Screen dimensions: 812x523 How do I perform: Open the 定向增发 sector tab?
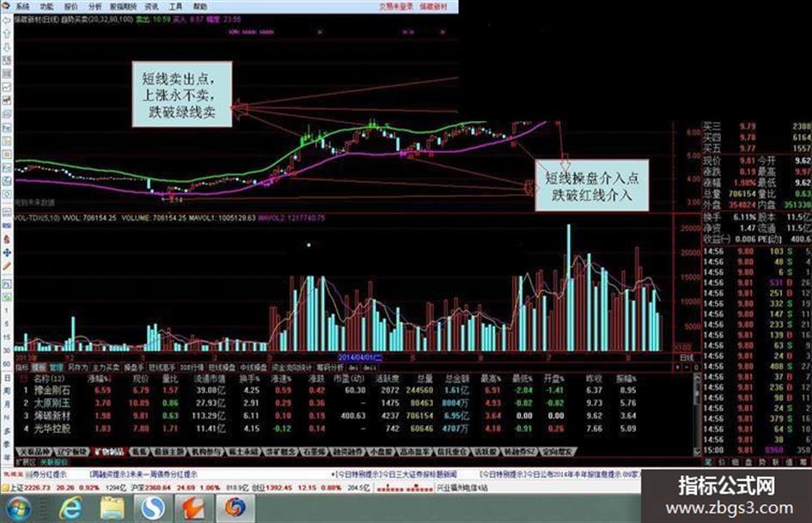557,452
